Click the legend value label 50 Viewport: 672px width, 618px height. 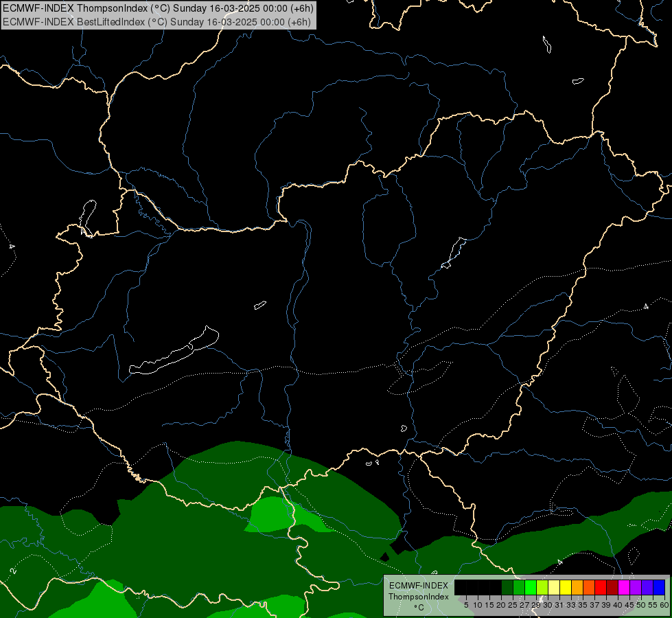(x=641, y=605)
